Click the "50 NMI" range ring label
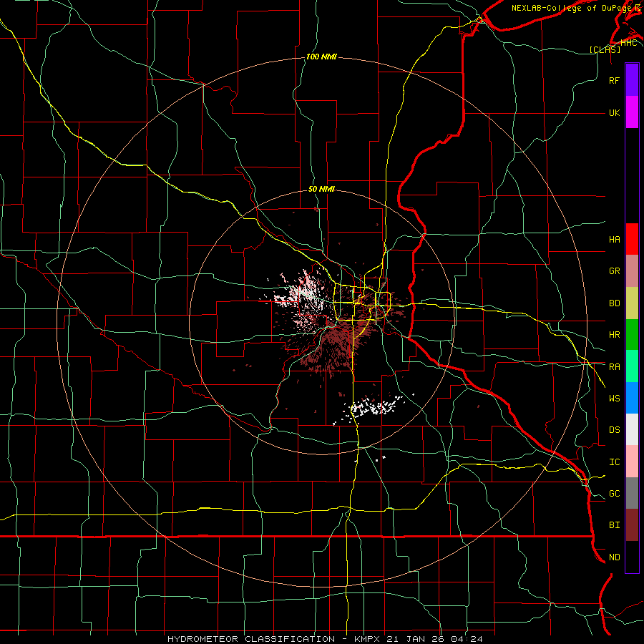 [x=321, y=189]
